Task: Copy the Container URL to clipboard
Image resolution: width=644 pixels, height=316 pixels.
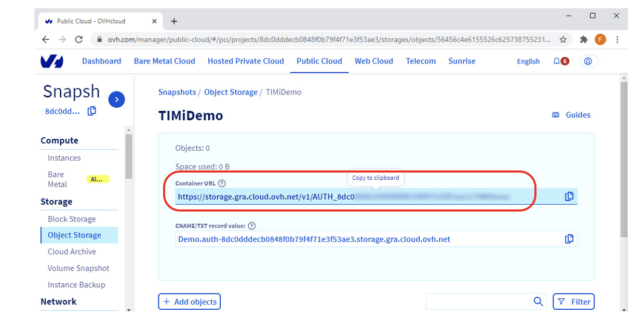Action: pos(569,196)
